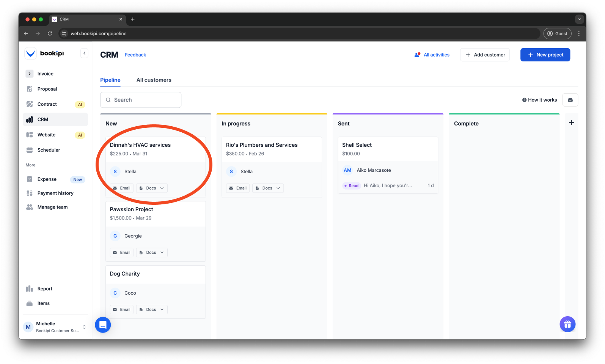Click the browser back arrow
Image resolution: width=605 pixels, height=364 pixels.
(x=26, y=33)
